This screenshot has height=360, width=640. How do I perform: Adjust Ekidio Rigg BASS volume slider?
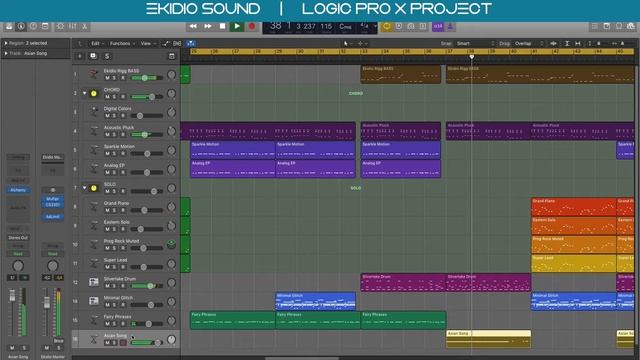(147, 78)
